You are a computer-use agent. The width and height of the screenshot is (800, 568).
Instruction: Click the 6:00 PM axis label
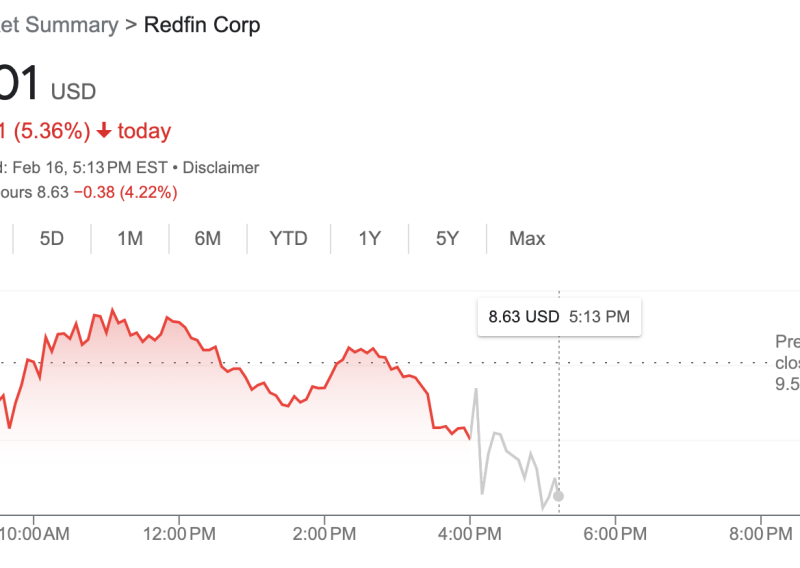pos(614,533)
